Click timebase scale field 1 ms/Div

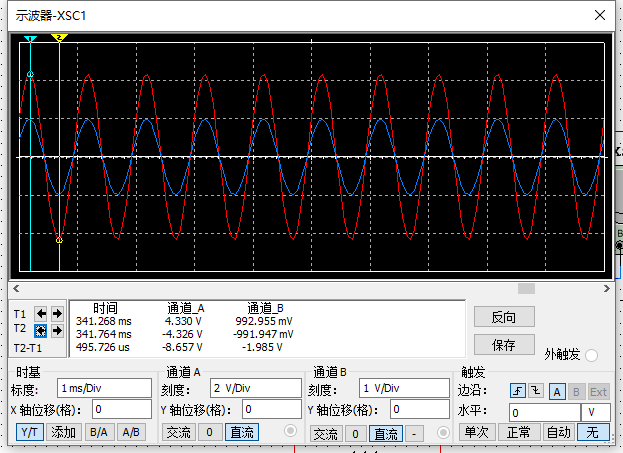coord(104,388)
